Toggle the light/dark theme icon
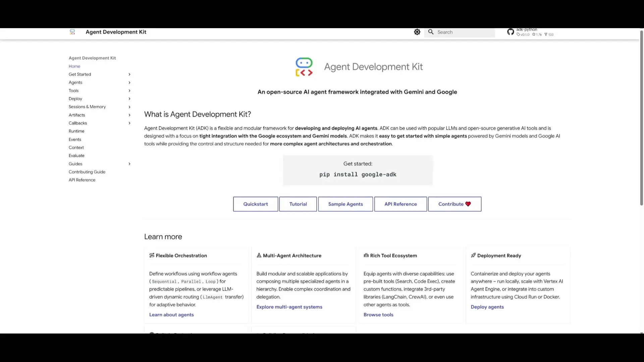The image size is (644, 362). (x=417, y=32)
